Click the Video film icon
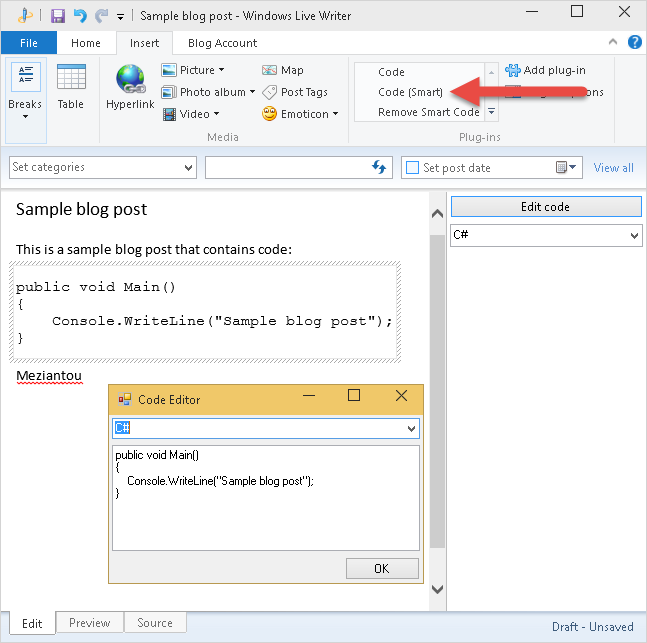 (169, 114)
